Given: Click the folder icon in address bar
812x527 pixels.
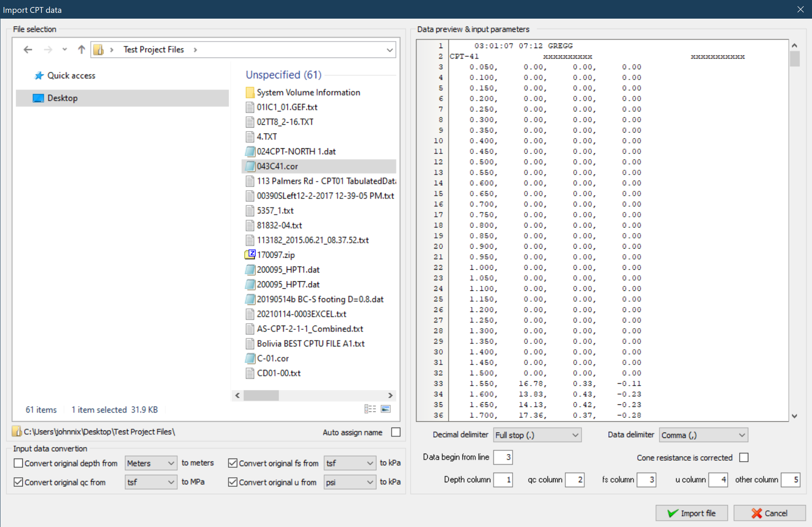Looking at the screenshot, I should (x=99, y=50).
